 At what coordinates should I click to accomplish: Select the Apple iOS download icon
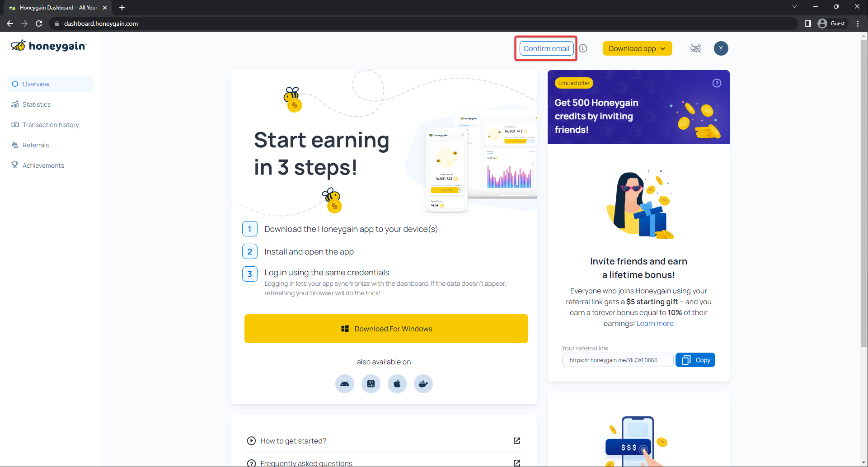[x=397, y=384]
